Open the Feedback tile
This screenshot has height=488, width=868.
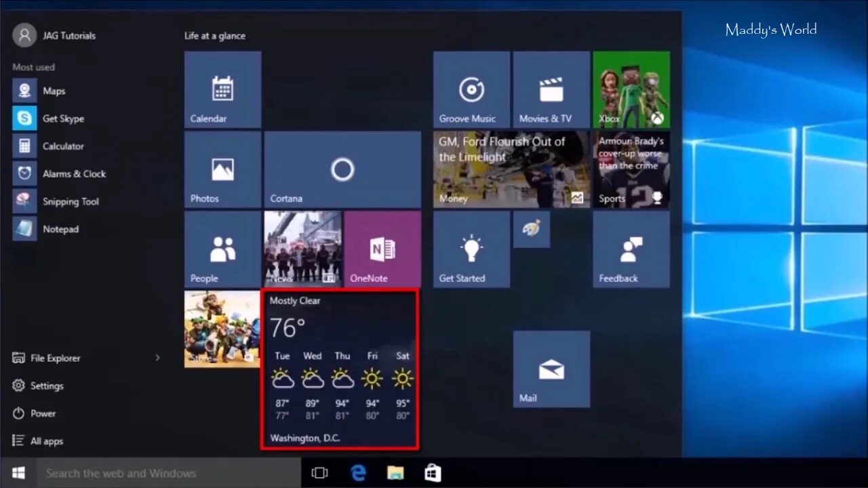[x=631, y=249]
